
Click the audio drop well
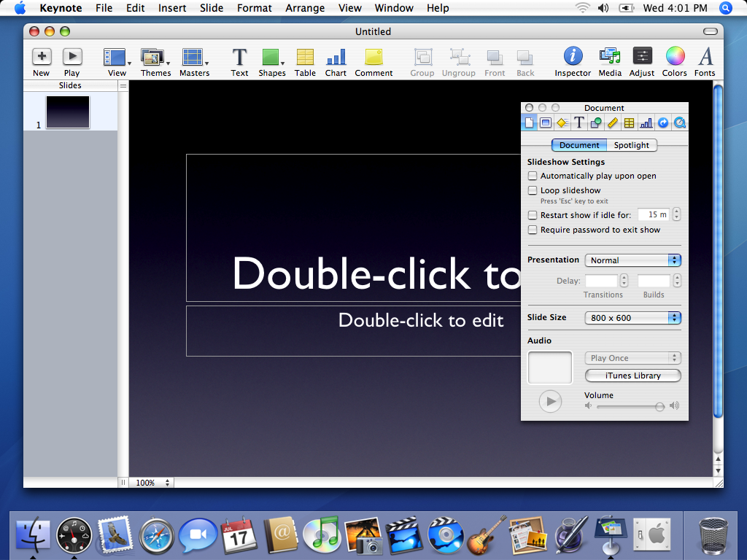[550, 367]
